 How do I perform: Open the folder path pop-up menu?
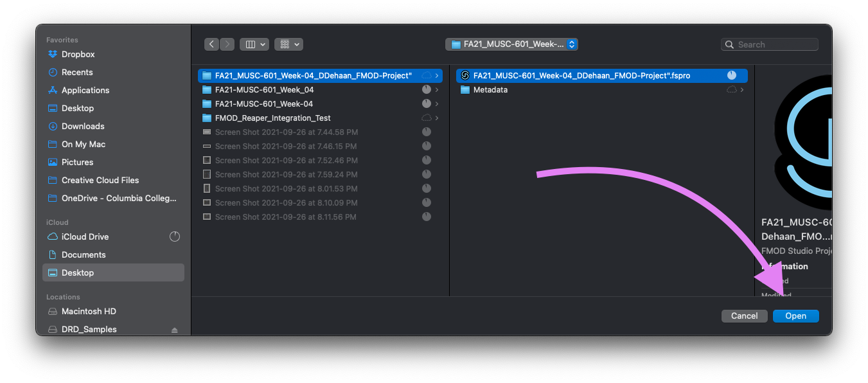(x=511, y=44)
